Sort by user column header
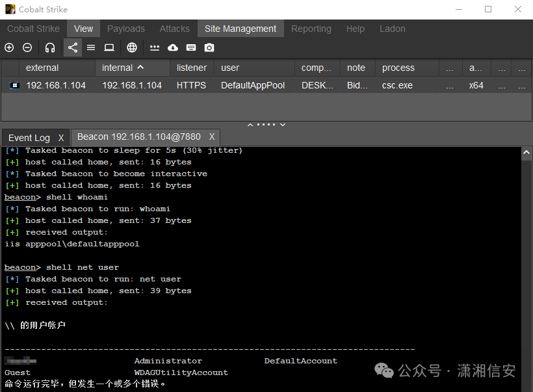533x392 pixels. (x=254, y=68)
